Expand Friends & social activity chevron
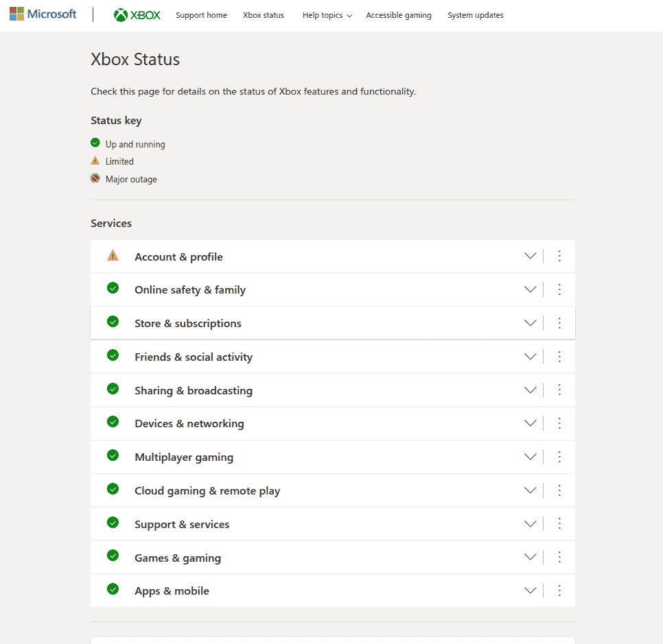Image resolution: width=663 pixels, height=644 pixels. click(530, 357)
